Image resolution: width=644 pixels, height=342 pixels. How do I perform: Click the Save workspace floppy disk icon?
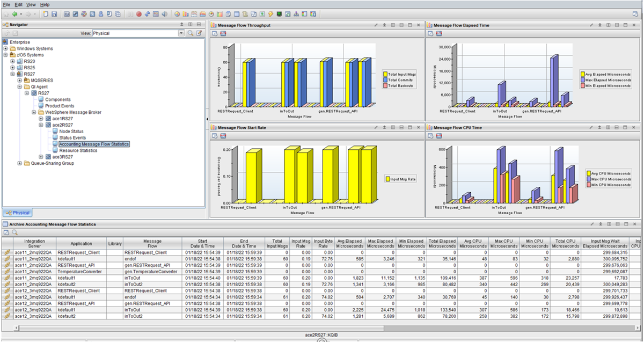[x=54, y=14]
